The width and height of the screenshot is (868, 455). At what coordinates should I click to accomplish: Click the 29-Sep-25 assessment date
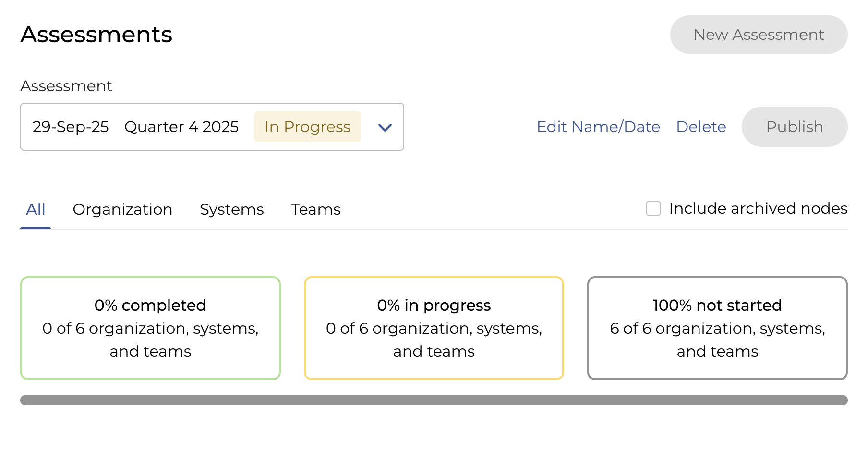pyautogui.click(x=71, y=127)
